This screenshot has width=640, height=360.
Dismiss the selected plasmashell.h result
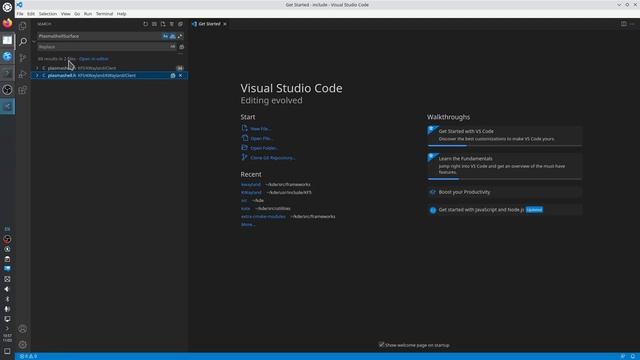click(x=180, y=76)
